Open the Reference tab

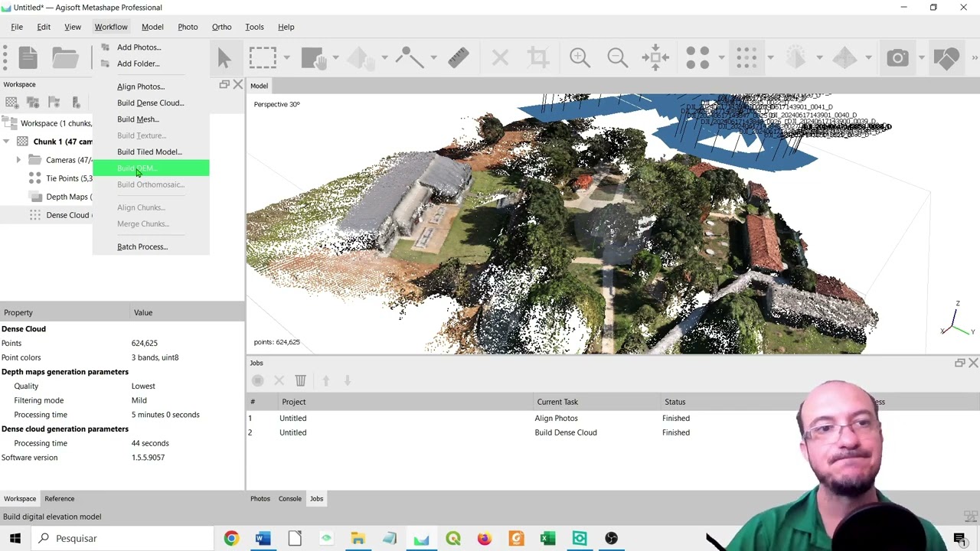[x=59, y=499]
